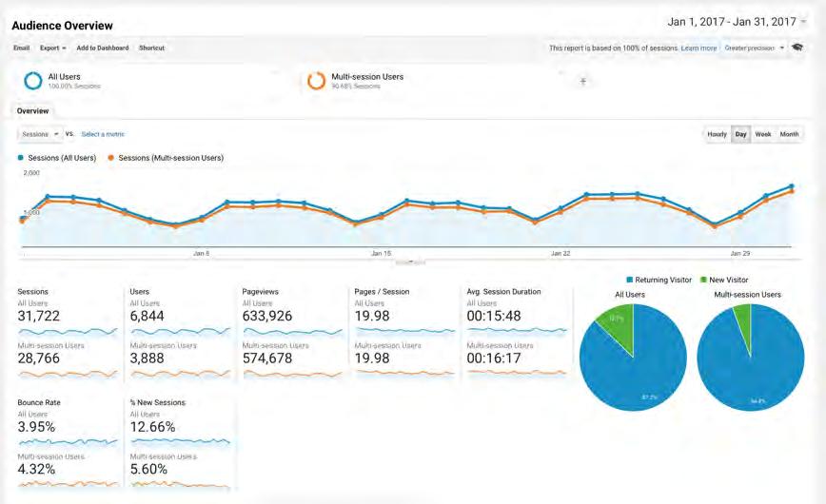Click the Multi-session Users segment label

[x=367, y=76]
